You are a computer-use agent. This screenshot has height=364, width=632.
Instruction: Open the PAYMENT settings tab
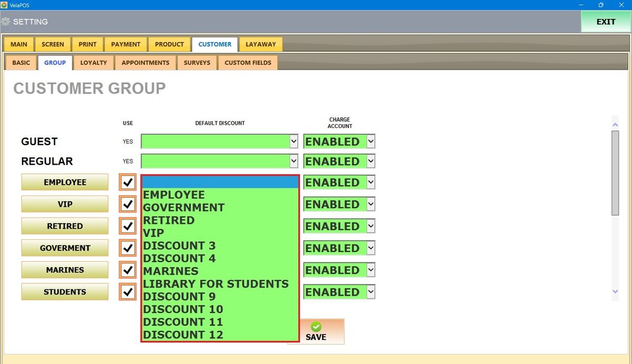[x=126, y=44]
